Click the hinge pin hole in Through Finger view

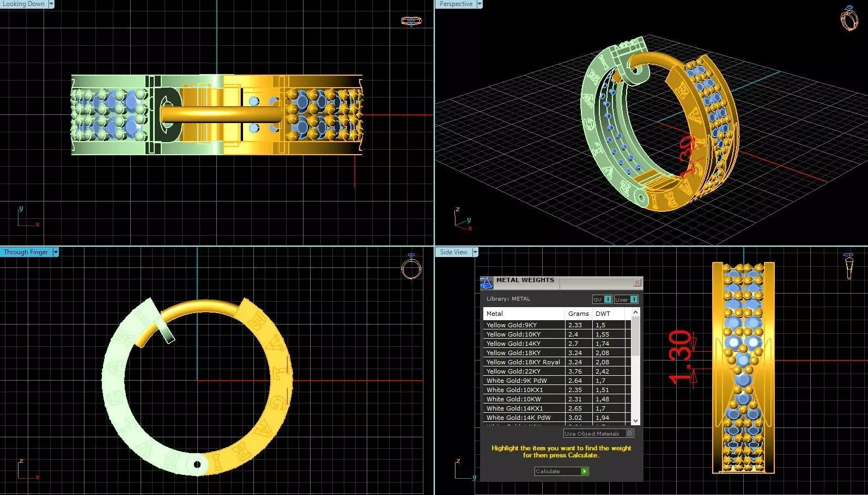(x=197, y=465)
